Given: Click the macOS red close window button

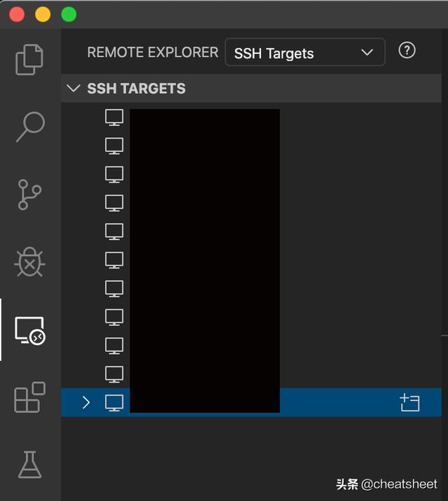Looking at the screenshot, I should pos(17,15).
